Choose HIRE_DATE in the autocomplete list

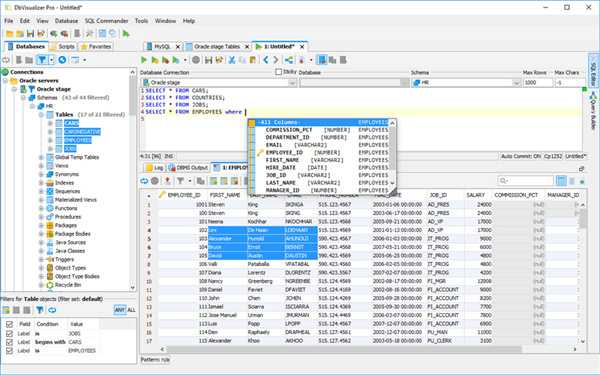pyautogui.click(x=321, y=167)
